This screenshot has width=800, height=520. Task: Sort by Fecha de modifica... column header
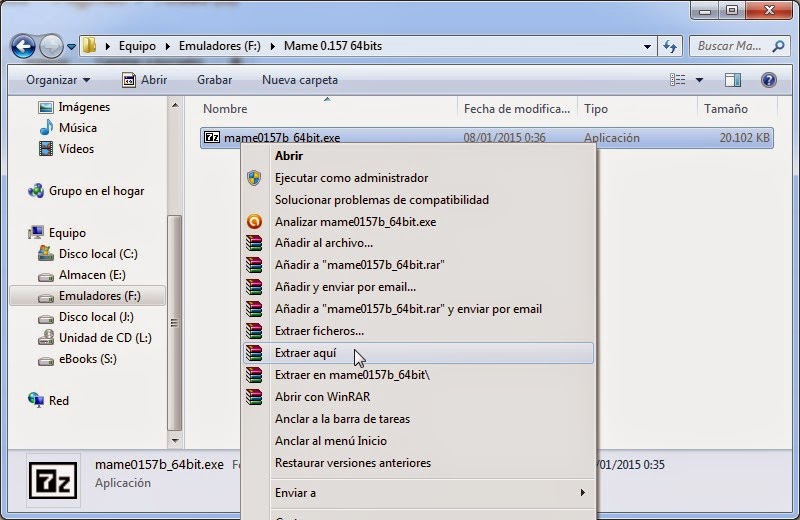[517, 109]
